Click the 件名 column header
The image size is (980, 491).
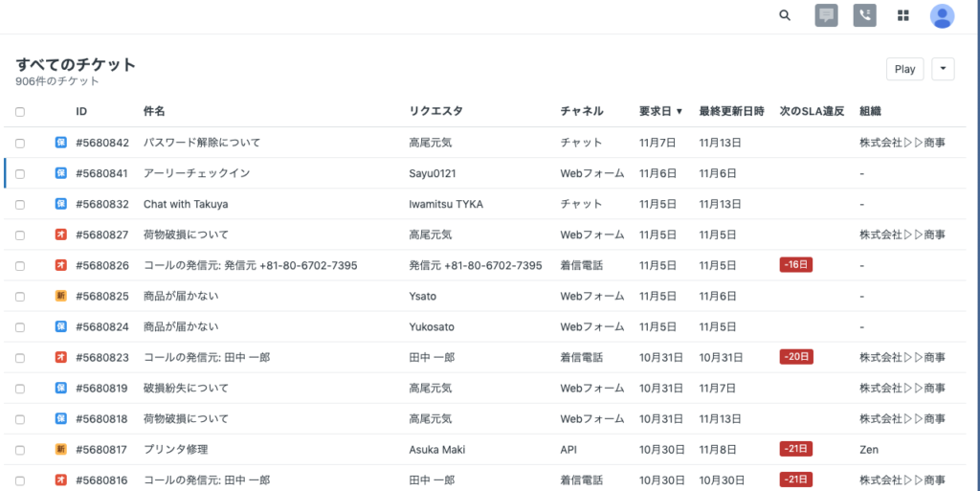click(x=154, y=111)
